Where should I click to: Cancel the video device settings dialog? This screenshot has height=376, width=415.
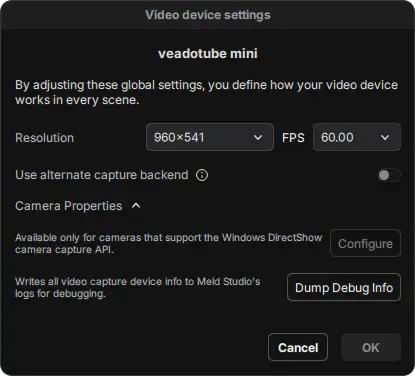pyautogui.click(x=298, y=347)
